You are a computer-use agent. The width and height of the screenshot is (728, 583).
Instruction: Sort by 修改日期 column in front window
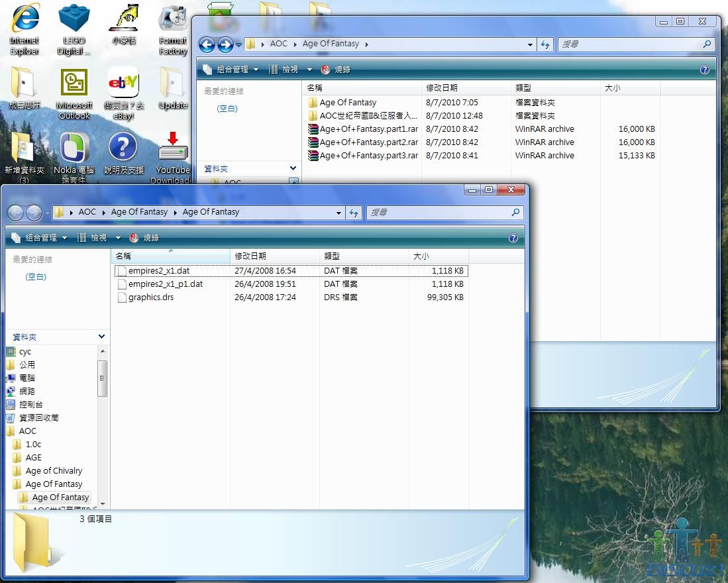tap(250, 256)
